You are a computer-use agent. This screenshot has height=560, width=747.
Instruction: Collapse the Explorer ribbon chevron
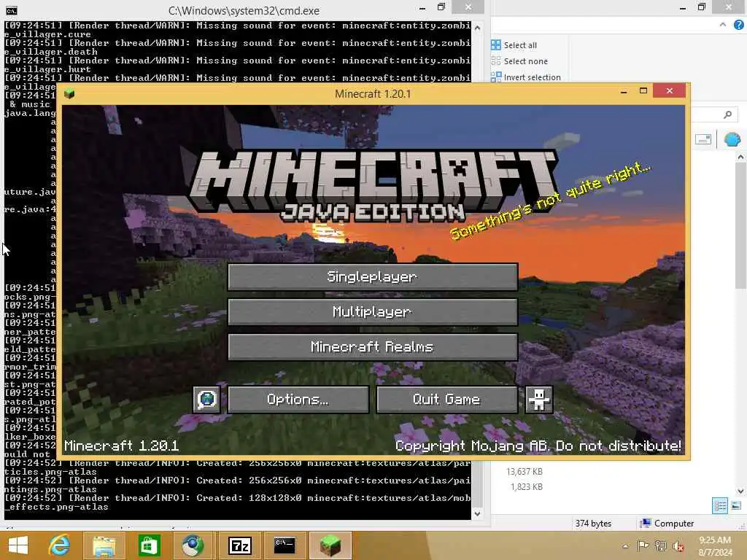click(723, 25)
